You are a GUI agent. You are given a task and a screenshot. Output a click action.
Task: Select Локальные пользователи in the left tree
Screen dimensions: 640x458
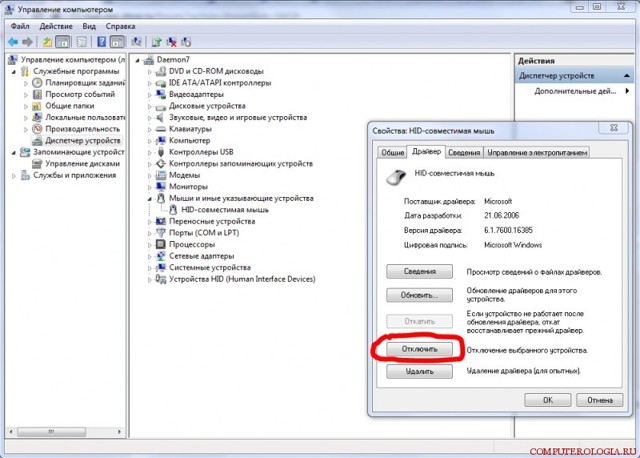click(85, 118)
